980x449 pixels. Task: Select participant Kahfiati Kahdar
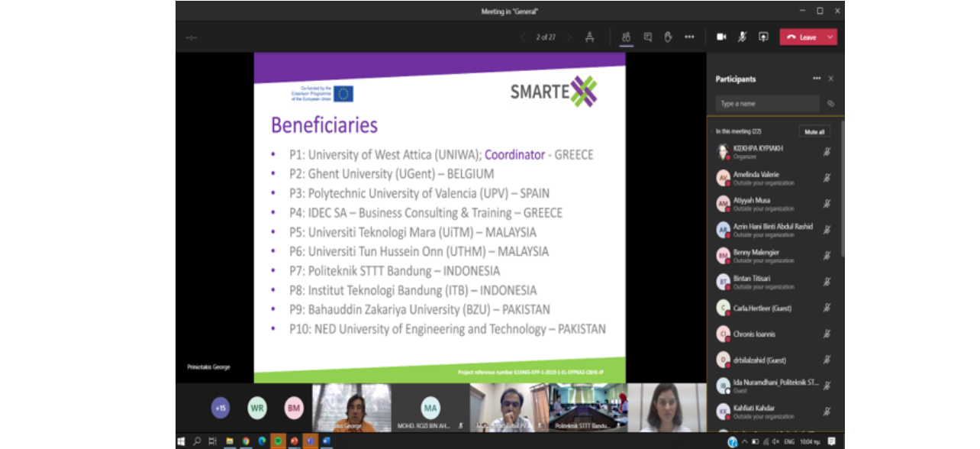point(774,412)
